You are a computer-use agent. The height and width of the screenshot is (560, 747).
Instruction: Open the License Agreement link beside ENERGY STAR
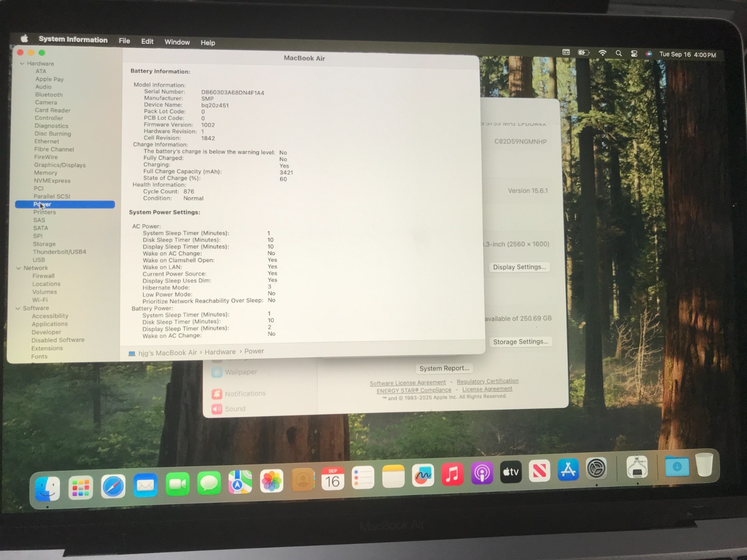point(487,389)
